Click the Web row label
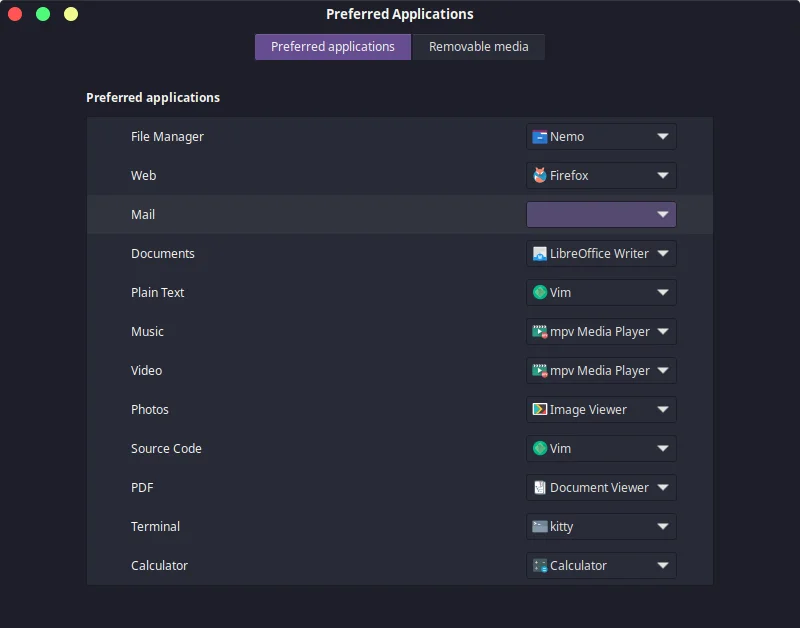The height and width of the screenshot is (628, 800). coord(143,175)
